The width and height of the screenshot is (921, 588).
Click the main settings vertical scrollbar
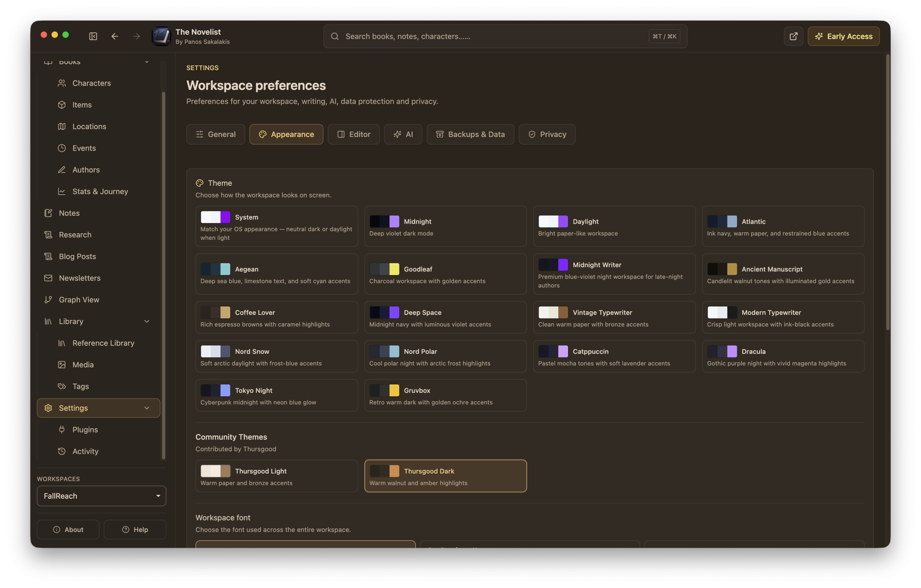click(x=887, y=192)
